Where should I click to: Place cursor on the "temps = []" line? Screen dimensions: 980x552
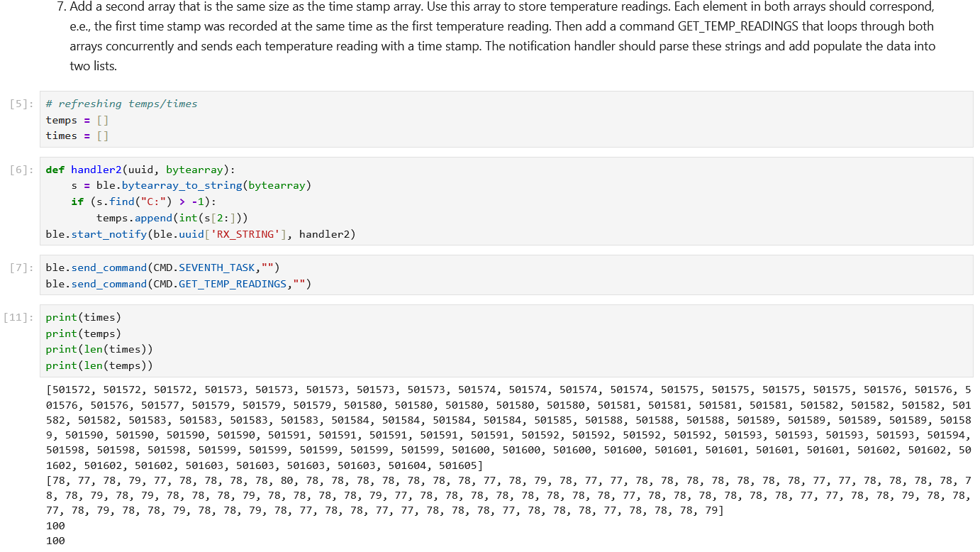(77, 120)
